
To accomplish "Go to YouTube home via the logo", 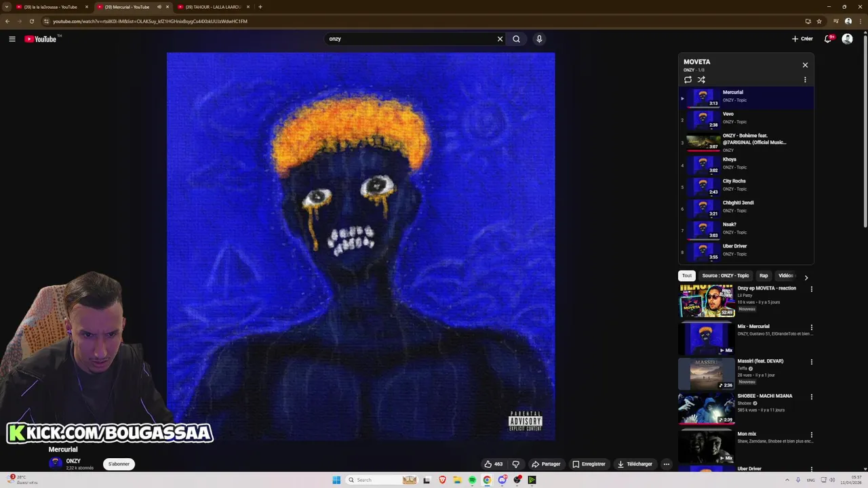I will click(x=42, y=39).
